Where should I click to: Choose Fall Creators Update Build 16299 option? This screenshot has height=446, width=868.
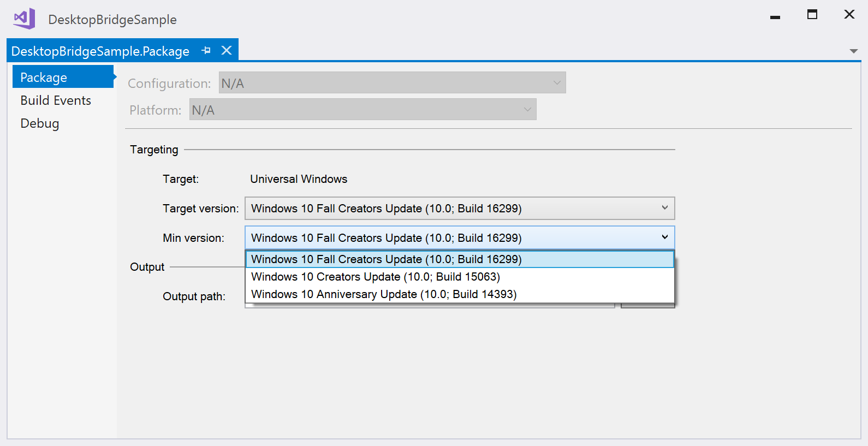pyautogui.click(x=460, y=259)
